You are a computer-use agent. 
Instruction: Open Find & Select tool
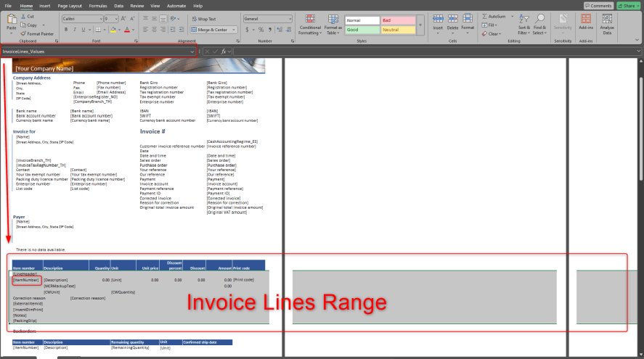(539, 24)
